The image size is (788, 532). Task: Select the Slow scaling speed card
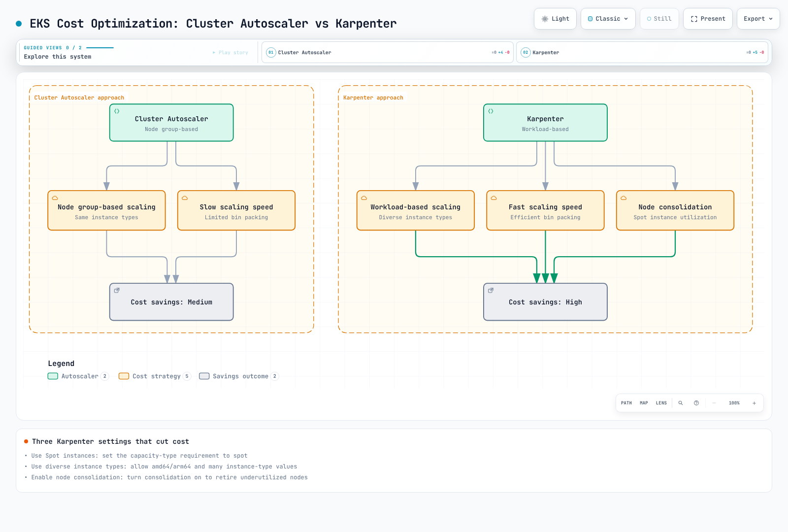pos(236,210)
